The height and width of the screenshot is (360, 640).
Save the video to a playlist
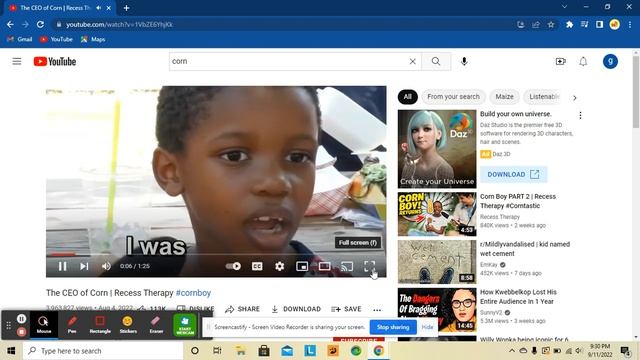[x=346, y=309]
